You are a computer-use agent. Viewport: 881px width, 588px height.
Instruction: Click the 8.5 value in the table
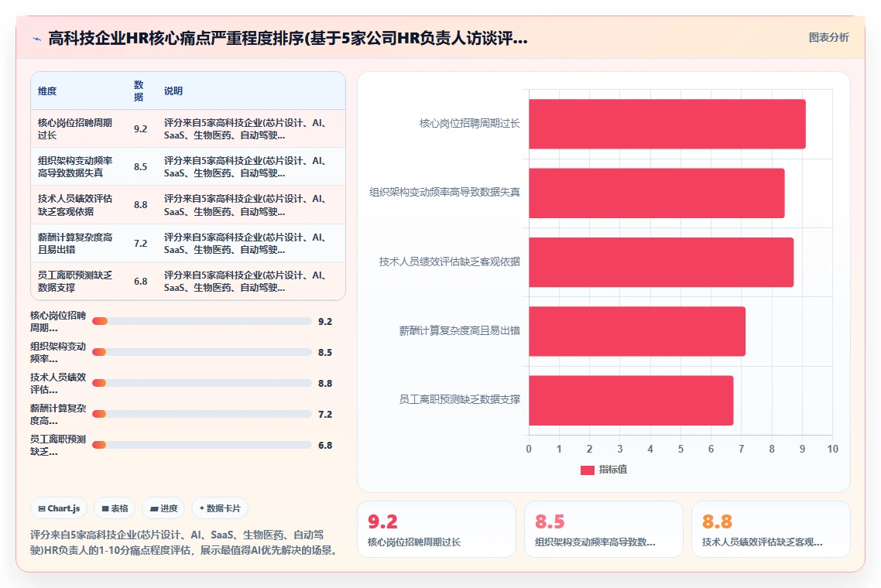(140, 167)
